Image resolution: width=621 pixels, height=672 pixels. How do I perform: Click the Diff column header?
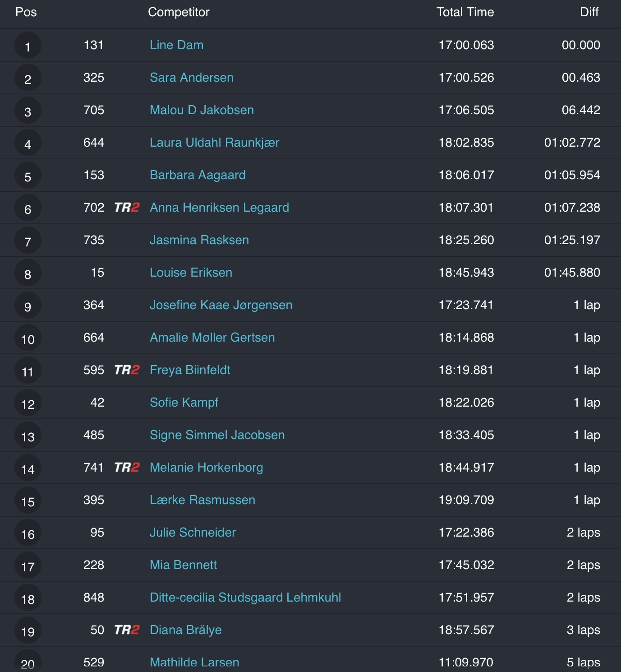pos(589,12)
